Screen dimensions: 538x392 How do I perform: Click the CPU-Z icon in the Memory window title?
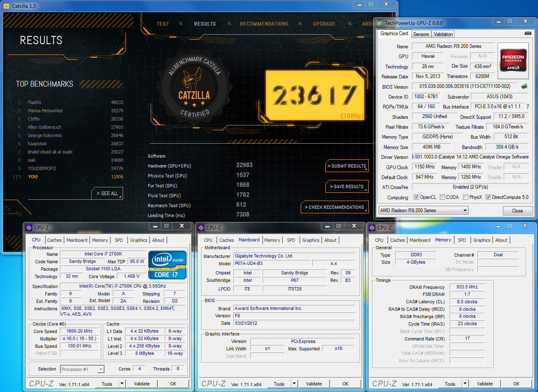coord(372,227)
